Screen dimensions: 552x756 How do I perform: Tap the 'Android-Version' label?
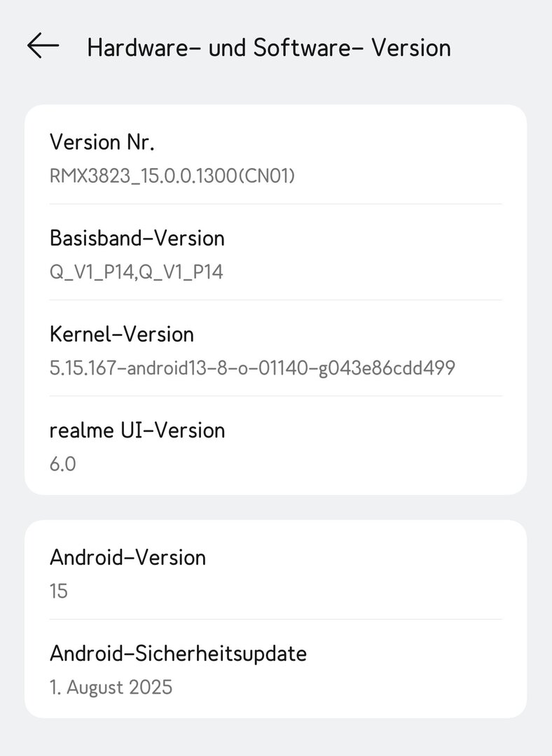[x=128, y=557]
